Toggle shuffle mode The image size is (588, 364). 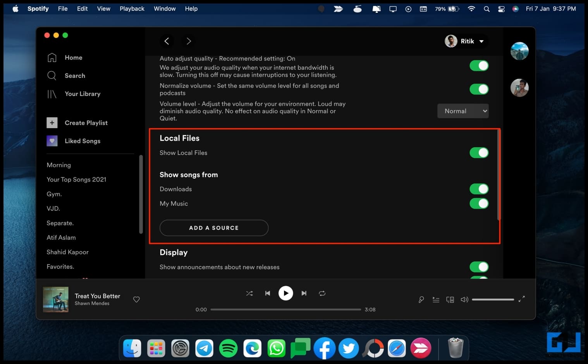coord(249,293)
